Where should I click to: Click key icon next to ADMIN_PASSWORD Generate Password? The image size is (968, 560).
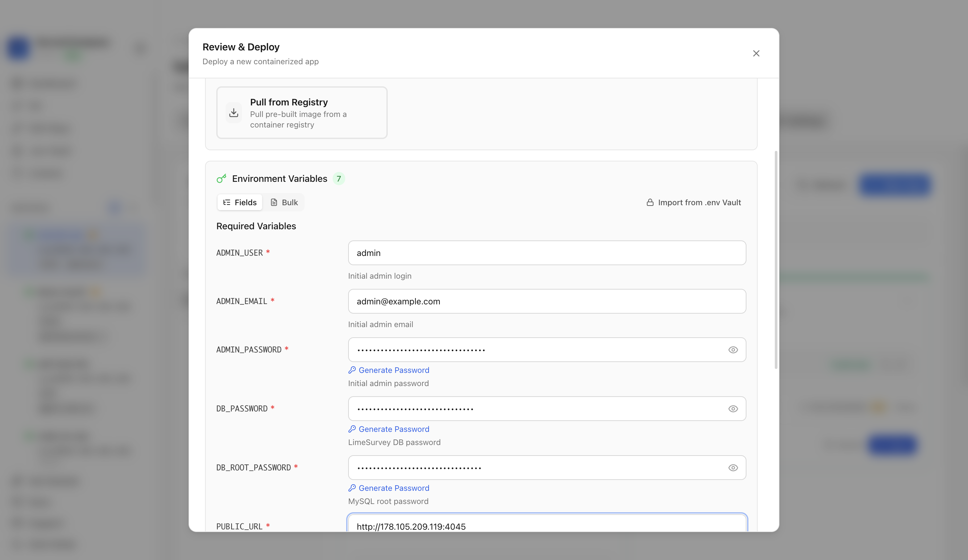(x=352, y=370)
